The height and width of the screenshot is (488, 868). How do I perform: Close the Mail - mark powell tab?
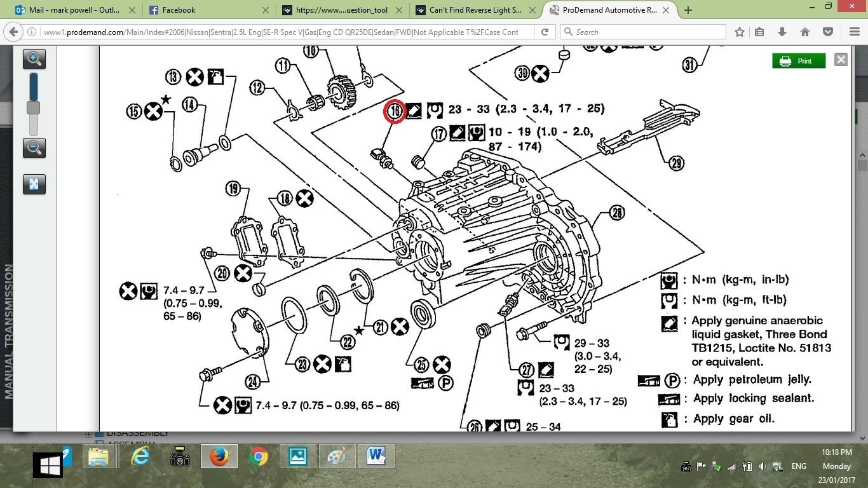pyautogui.click(x=132, y=10)
